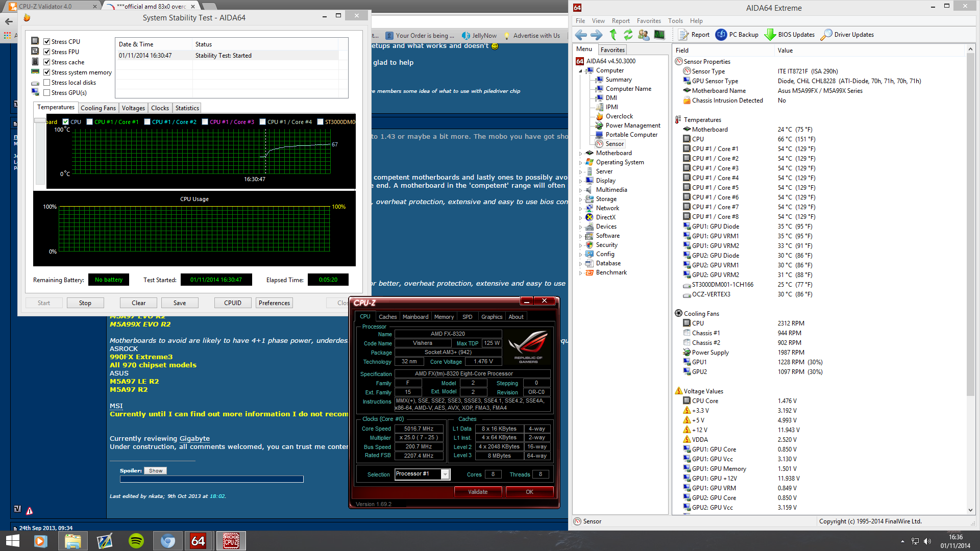Click the Driver Updates magnifier icon

coord(826,35)
